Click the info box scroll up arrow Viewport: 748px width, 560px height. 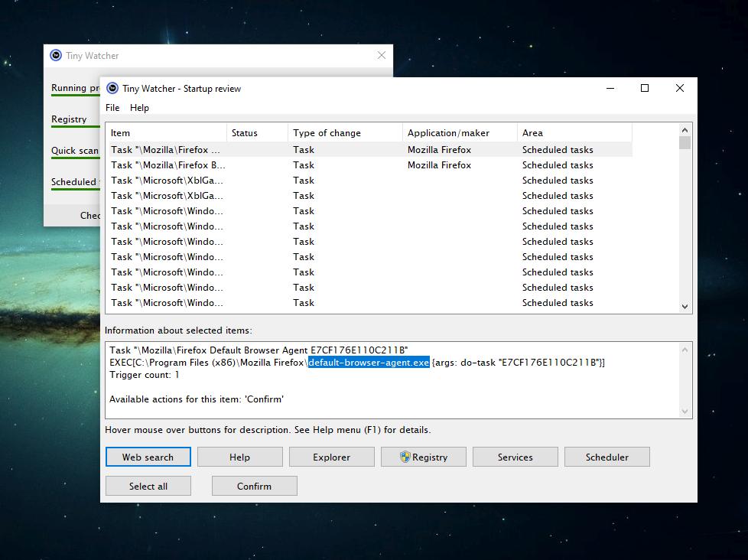pyautogui.click(x=685, y=350)
